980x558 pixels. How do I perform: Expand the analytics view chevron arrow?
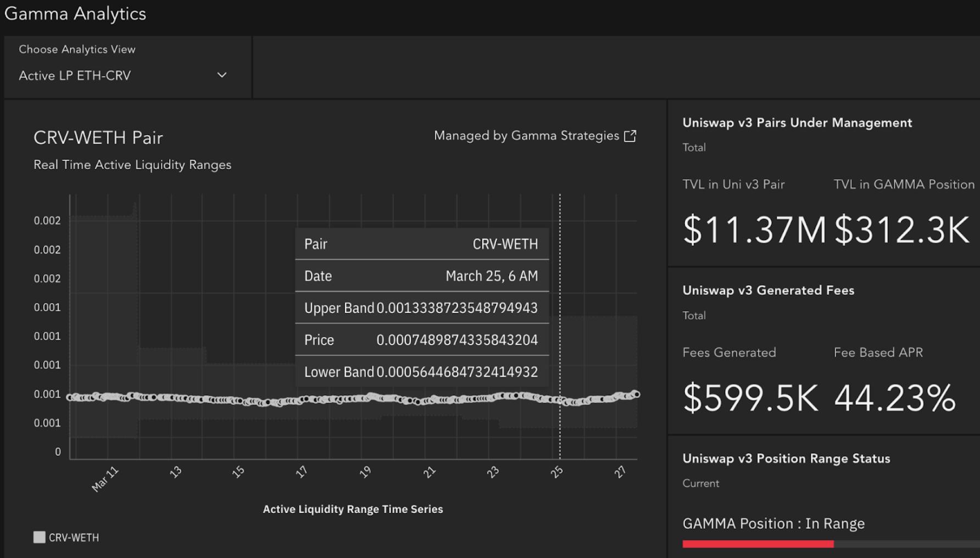click(222, 75)
